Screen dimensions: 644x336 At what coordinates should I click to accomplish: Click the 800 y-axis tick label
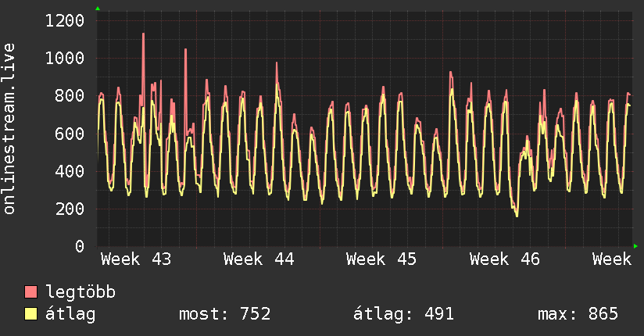[x=70, y=95]
